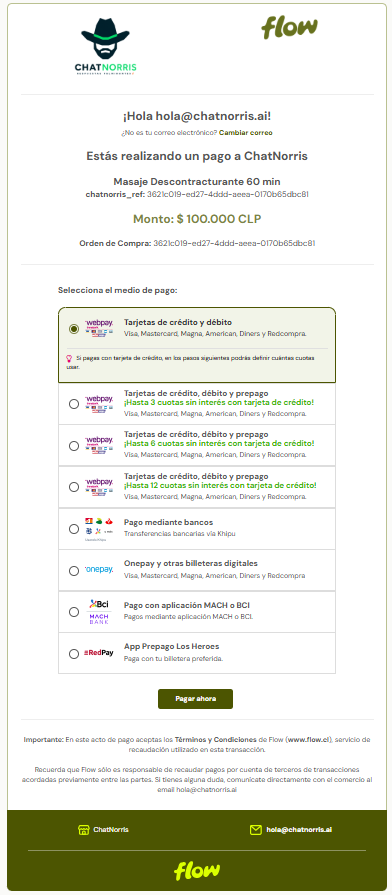Click "Pagos mediante aplicación MACH o BCI." text
Viewport: 392px width, 895px height.
[x=188, y=616]
